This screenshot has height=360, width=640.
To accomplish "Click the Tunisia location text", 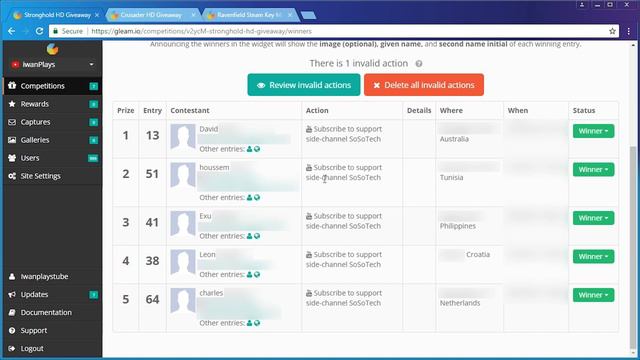I will [x=451, y=178].
